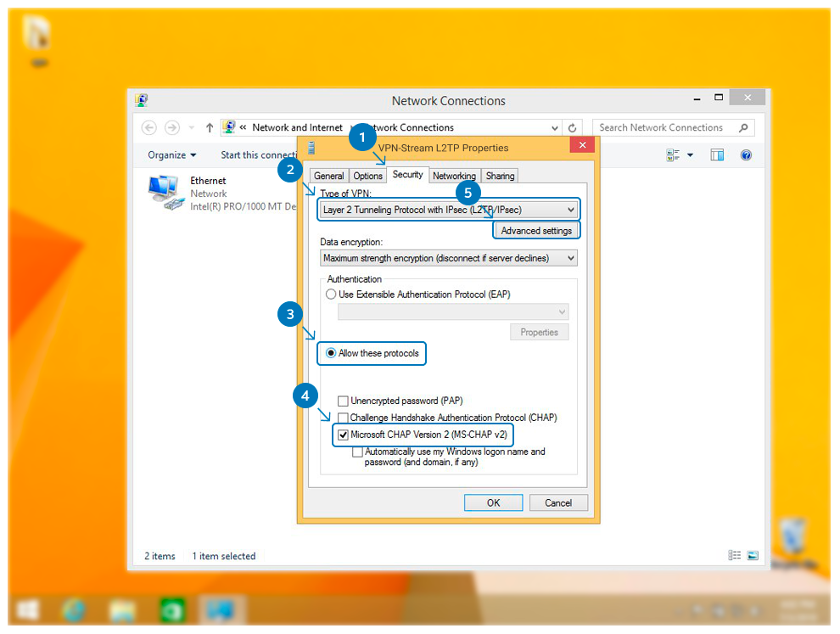Click the Network Connections taskbar button
Image resolution: width=840 pixels, height=634 pixels.
coord(221,610)
